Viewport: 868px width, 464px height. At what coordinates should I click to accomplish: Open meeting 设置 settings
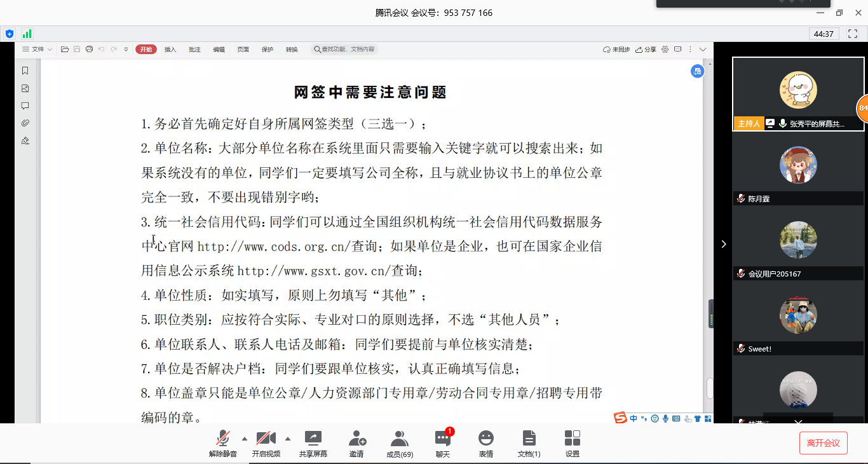(x=572, y=443)
